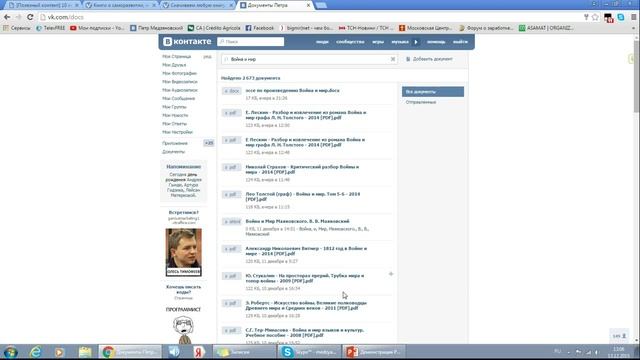Open музыка in header menu
The width and height of the screenshot is (640, 360).
(400, 42)
